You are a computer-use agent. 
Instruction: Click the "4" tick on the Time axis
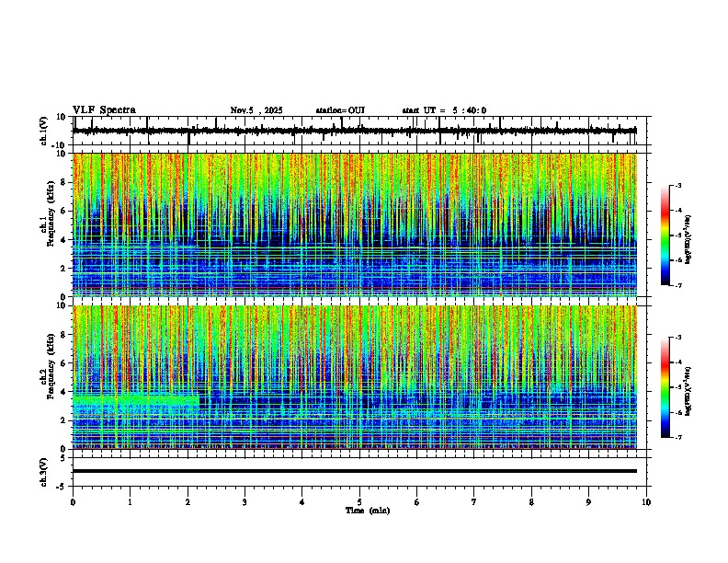pos(302,502)
